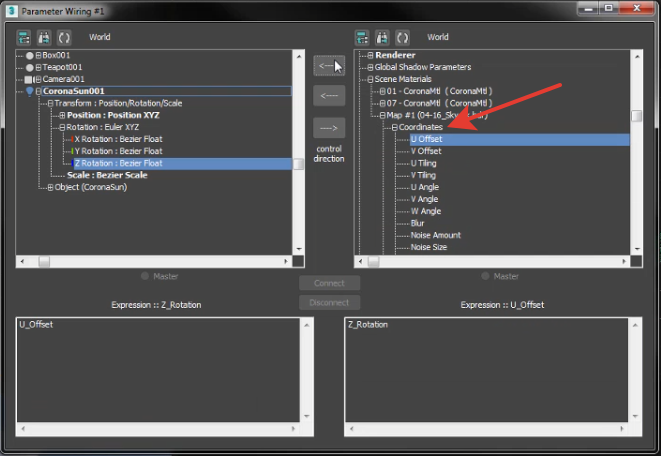Expand 07 - CoronaMtl material node
This screenshot has height=456, width=661.
point(382,103)
